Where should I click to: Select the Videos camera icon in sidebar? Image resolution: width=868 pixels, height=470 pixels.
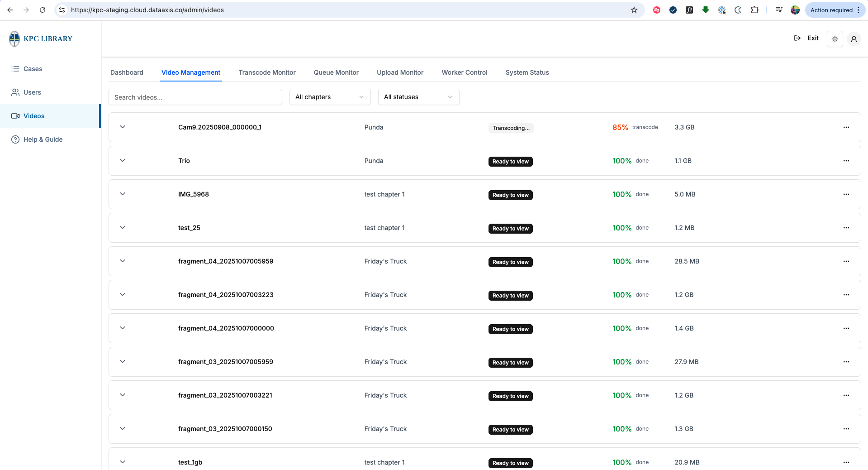[15, 116]
